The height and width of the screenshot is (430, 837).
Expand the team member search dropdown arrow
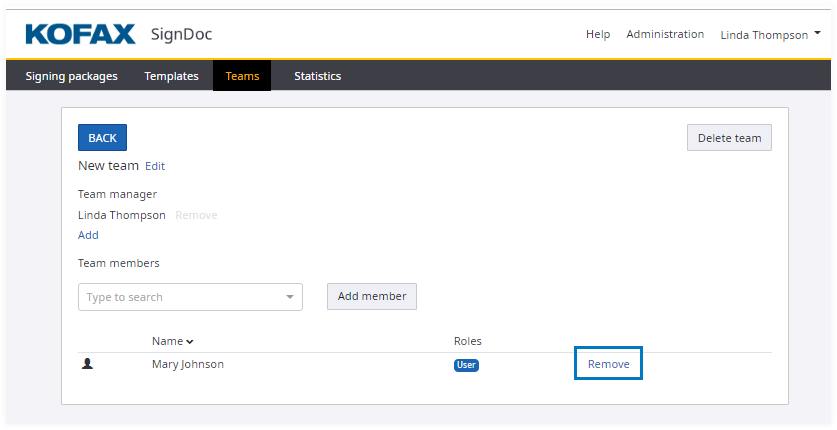290,297
